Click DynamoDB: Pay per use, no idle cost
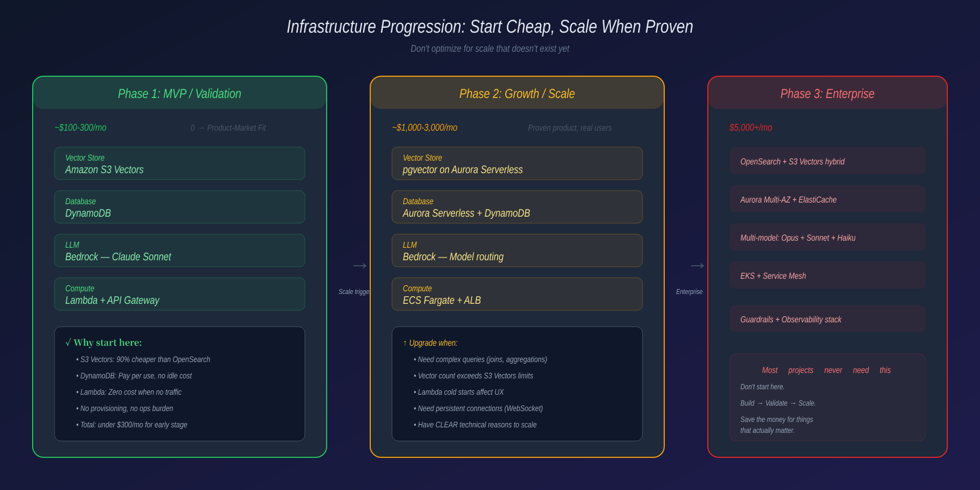980x490 pixels. coord(134,376)
